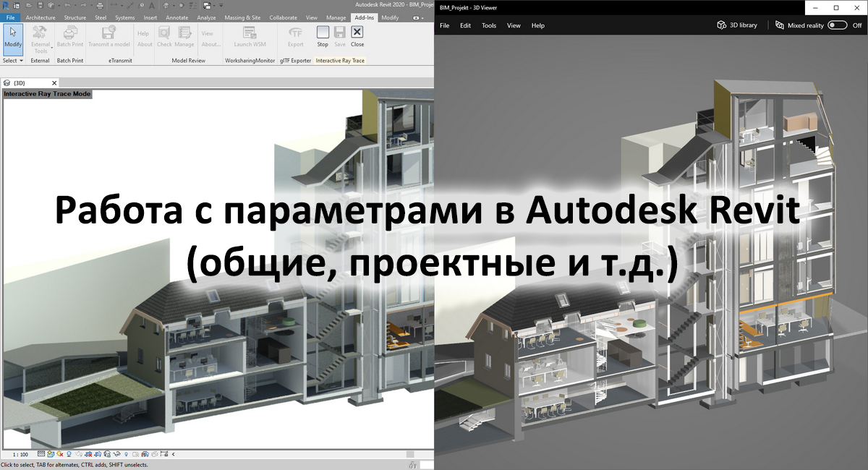This screenshot has width=868, height=470.
Task: Collapse view control bar with left chevron
Action: pyautogui.click(x=174, y=454)
